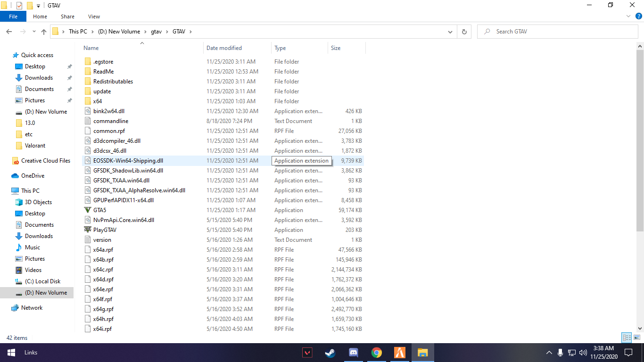Launch Google Chrome from taskbar
644x362 pixels.
pyautogui.click(x=376, y=353)
